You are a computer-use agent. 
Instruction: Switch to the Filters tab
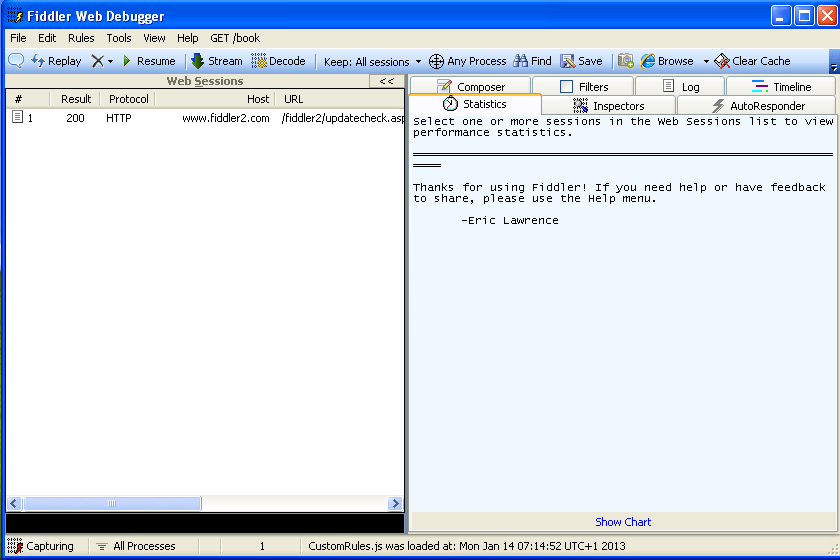pyautogui.click(x=583, y=86)
